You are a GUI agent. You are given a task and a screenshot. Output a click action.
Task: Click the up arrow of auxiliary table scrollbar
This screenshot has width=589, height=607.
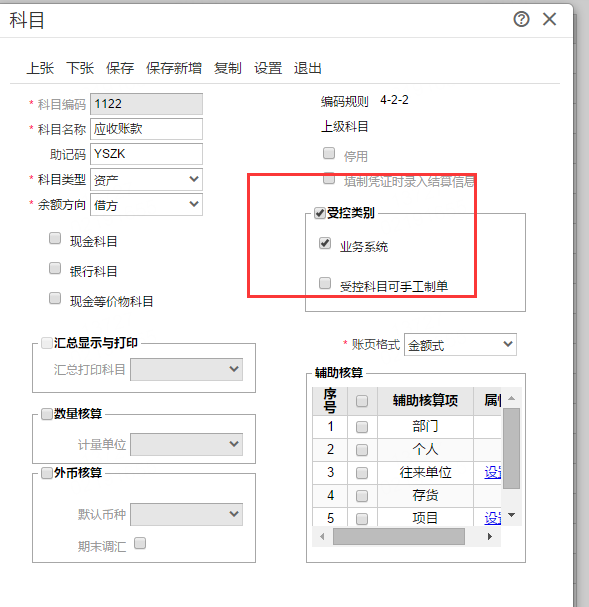point(511,398)
